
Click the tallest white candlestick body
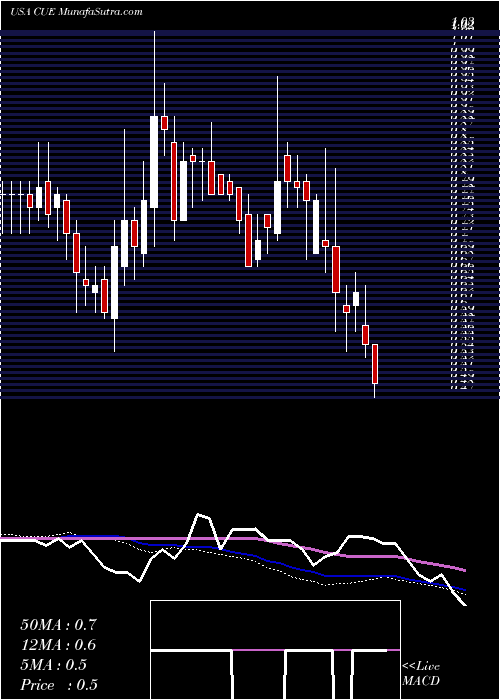click(x=154, y=162)
